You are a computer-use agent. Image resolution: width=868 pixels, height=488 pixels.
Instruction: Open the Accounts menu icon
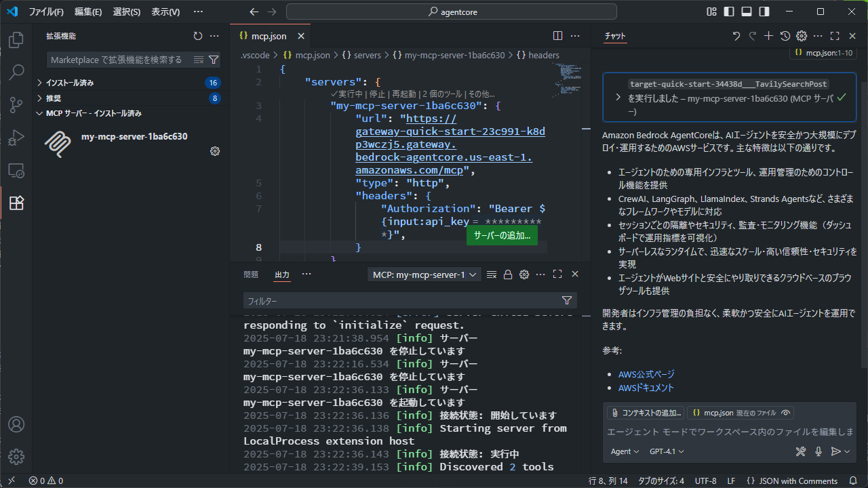[x=16, y=424]
